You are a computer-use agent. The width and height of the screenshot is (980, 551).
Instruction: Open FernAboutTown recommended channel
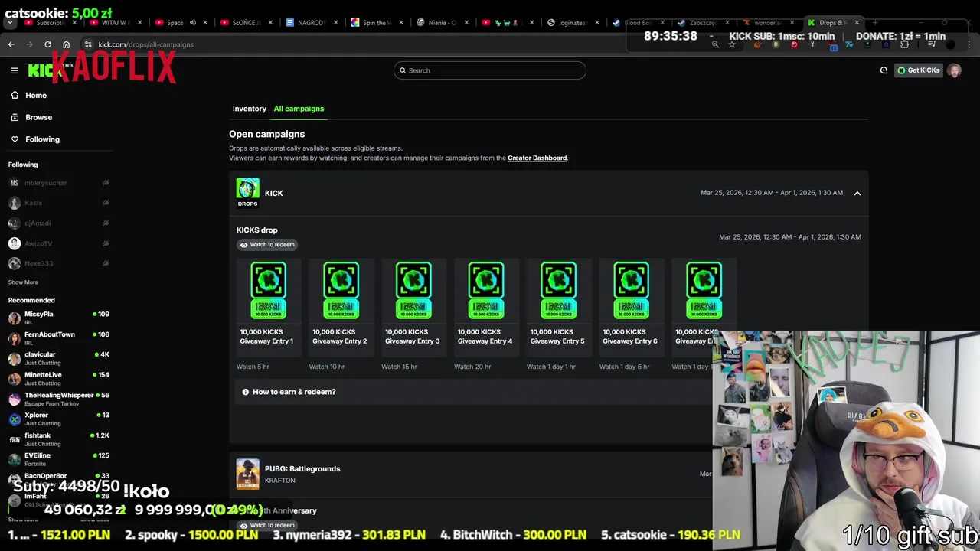pos(58,338)
